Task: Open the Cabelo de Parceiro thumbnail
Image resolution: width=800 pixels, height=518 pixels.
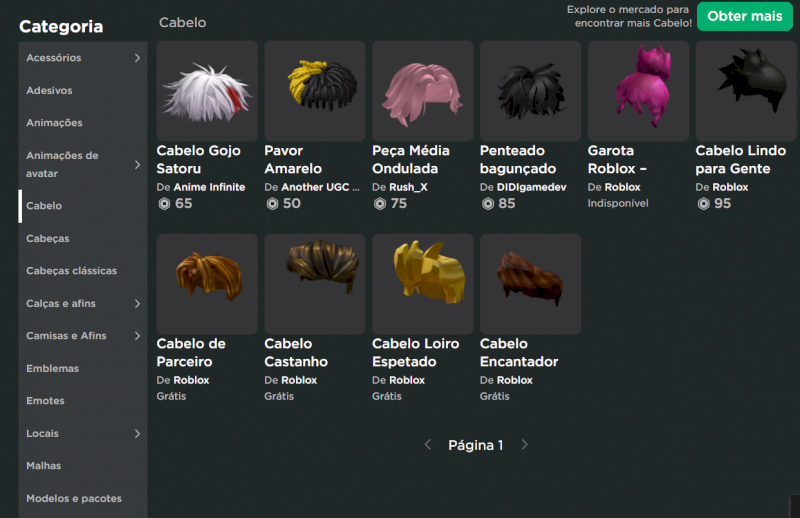Action: click(x=207, y=284)
